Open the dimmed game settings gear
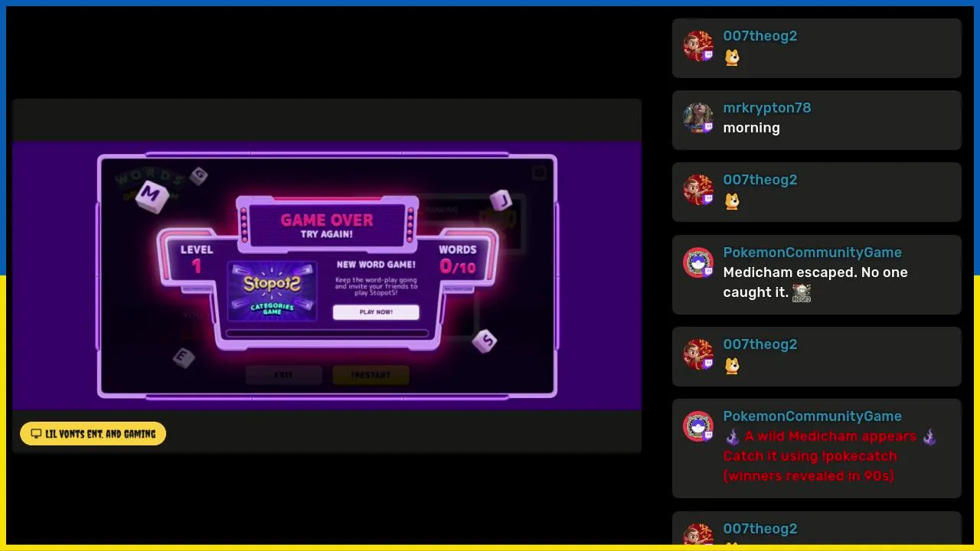This screenshot has height=551, width=980. (539, 174)
